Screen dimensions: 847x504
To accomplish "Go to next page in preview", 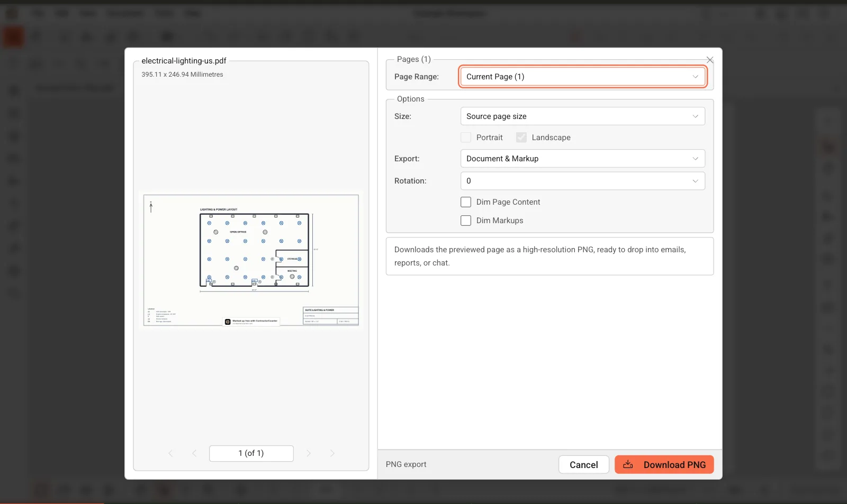I will 309,453.
